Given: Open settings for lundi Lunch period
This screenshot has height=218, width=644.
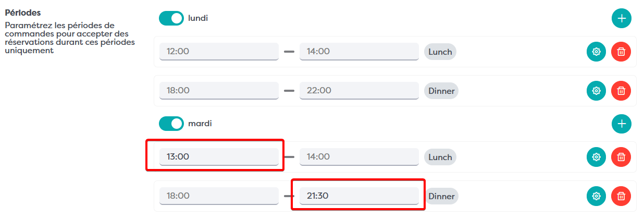Looking at the screenshot, I should (x=597, y=52).
